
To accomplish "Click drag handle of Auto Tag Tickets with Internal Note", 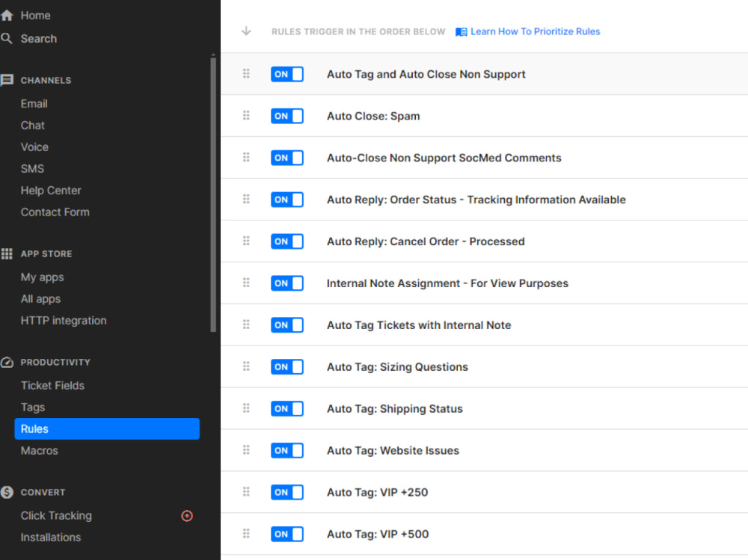I will 246,324.
